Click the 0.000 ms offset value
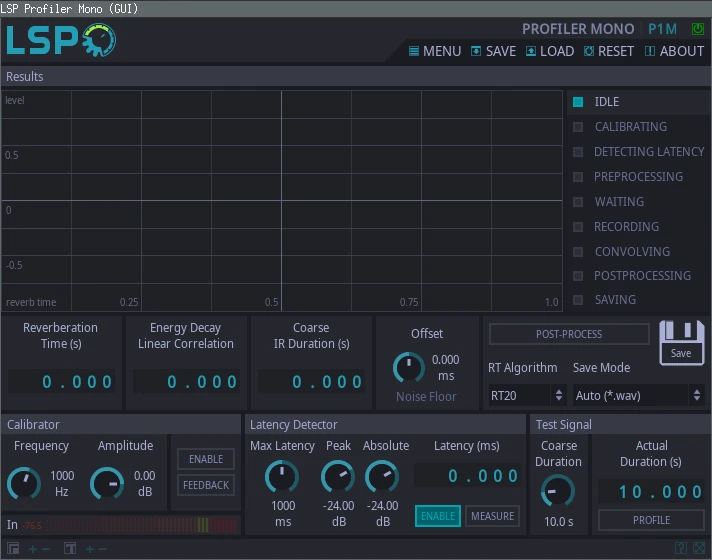This screenshot has width=712, height=560. [x=445, y=367]
